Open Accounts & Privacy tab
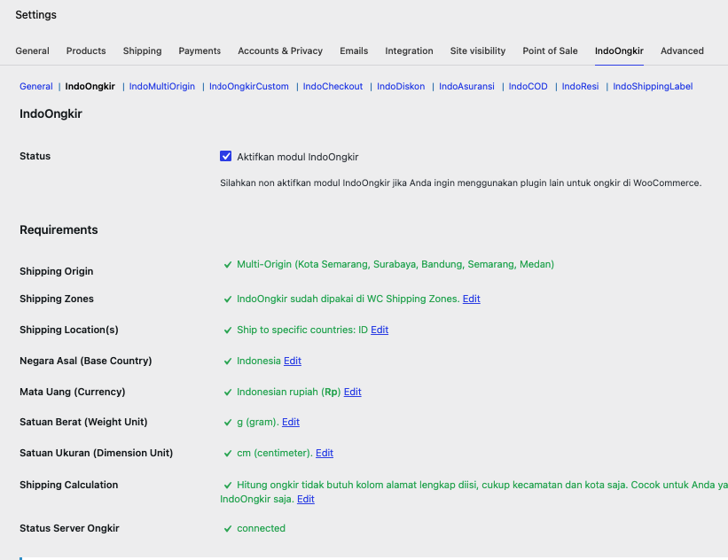Screen dimensions: 728x560 click(280, 51)
